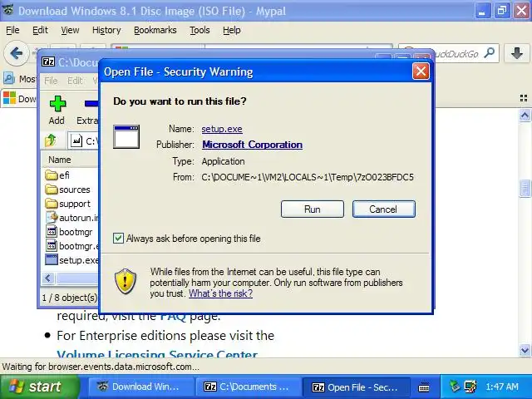Open Mypal Help menu
Screen dimensions: 532x399
232,30
